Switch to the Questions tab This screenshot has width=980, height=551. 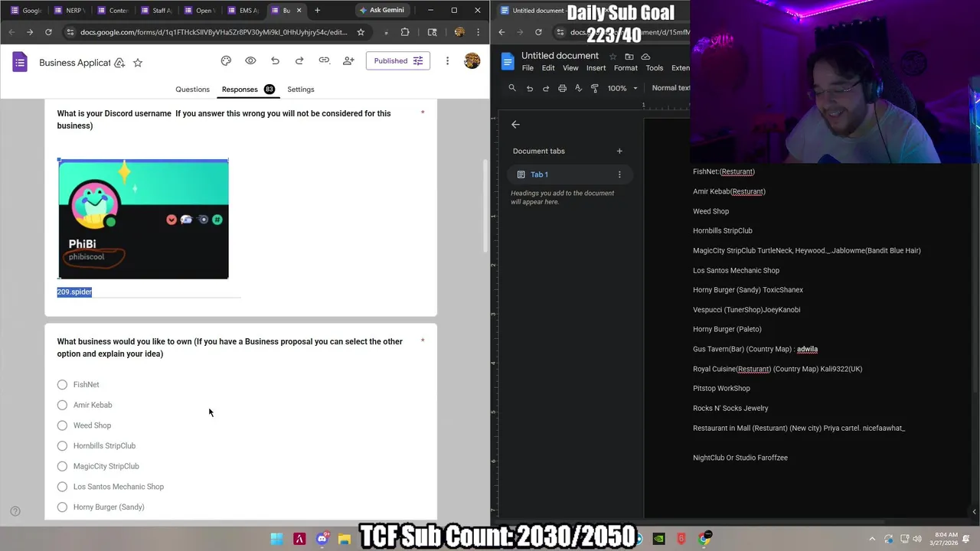192,90
